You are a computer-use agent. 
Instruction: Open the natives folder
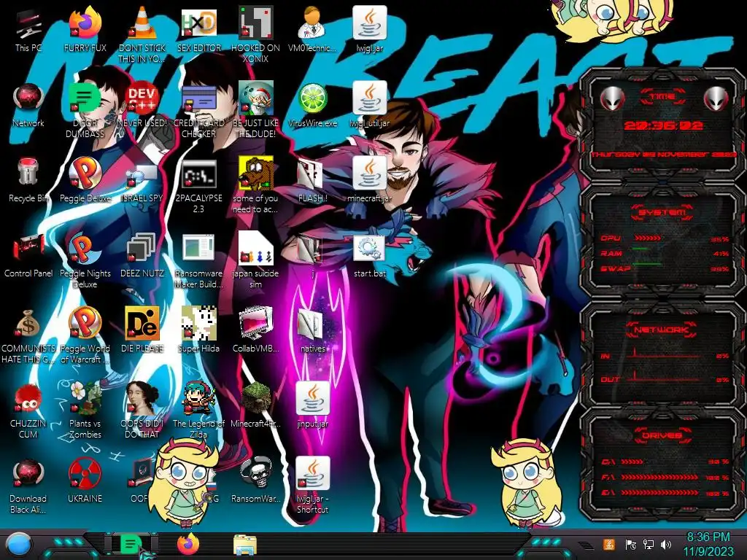pyautogui.click(x=309, y=324)
